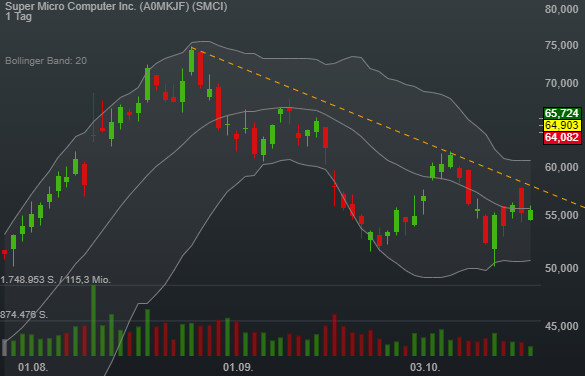
Task: Click the 01.09. date axis label
Action: tap(238, 367)
